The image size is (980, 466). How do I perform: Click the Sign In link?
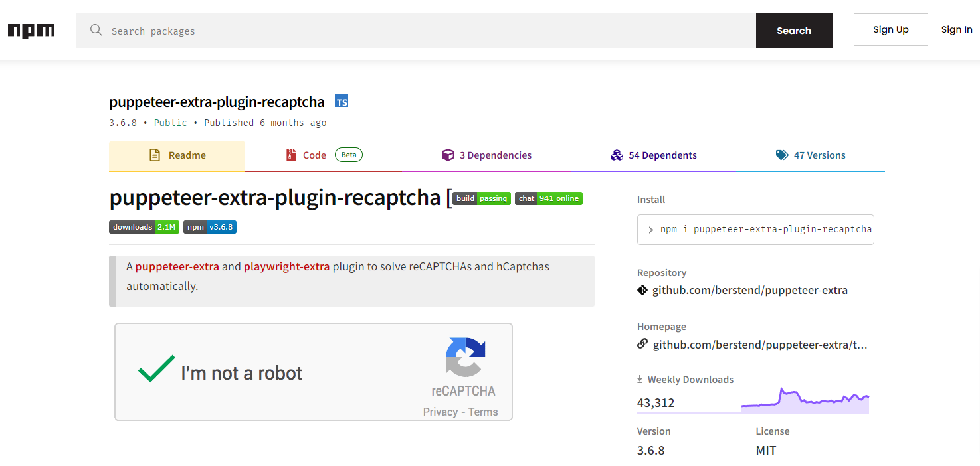[x=957, y=29]
